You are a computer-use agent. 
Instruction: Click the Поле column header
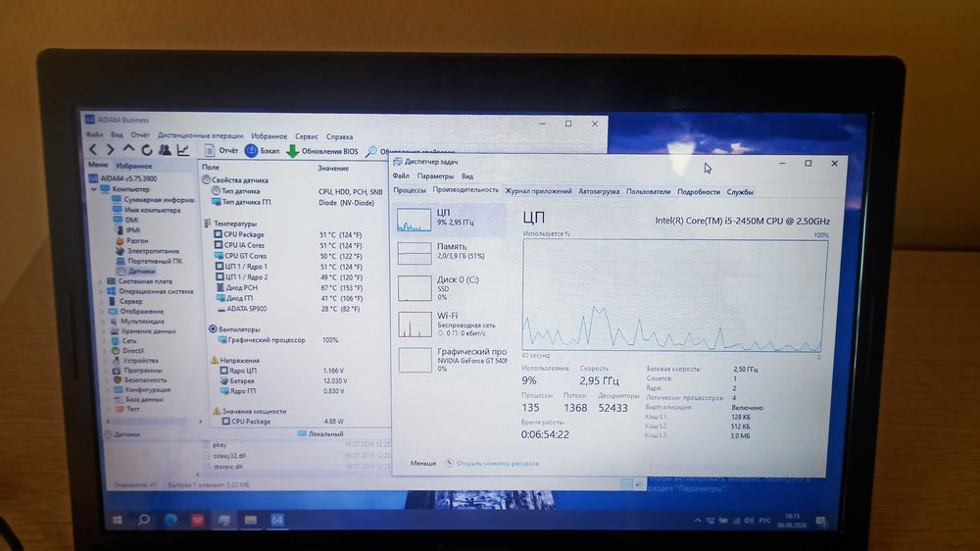(211, 167)
